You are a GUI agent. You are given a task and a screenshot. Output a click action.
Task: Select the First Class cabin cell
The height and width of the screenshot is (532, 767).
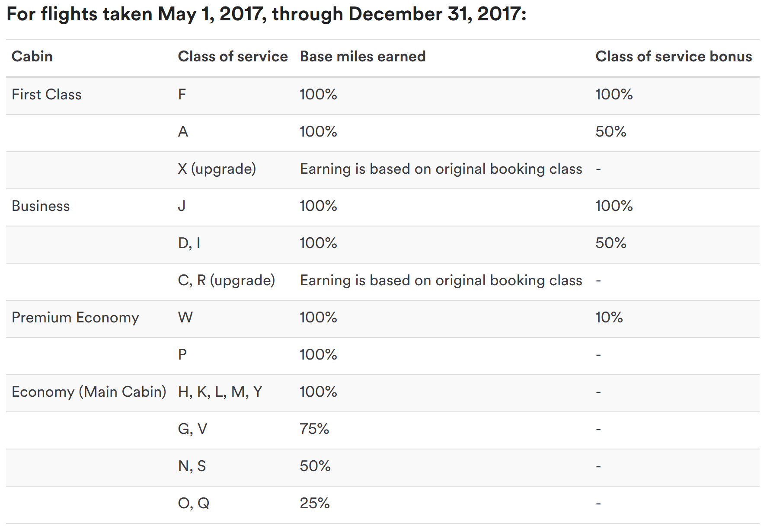[47, 95]
